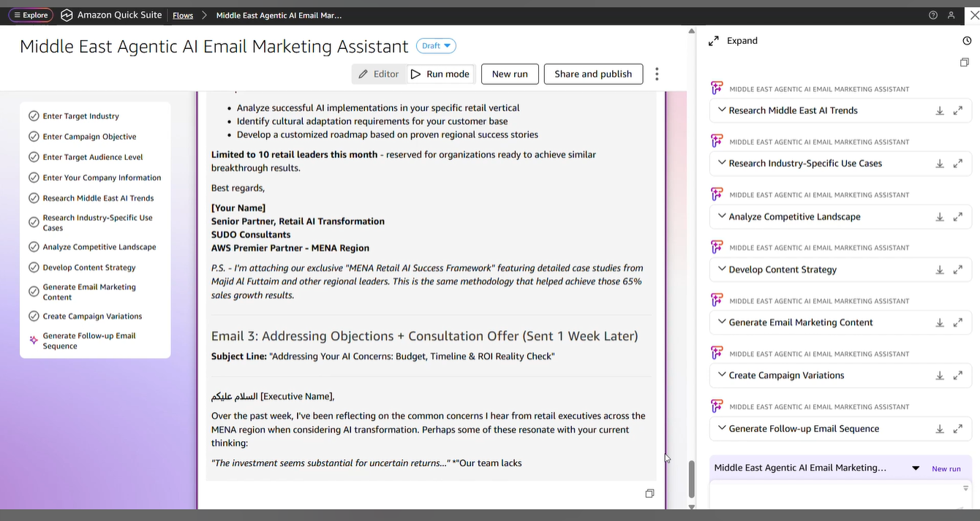Screen dimensions: 980x521
Task: Open the help question-mark icon
Action: tap(932, 15)
